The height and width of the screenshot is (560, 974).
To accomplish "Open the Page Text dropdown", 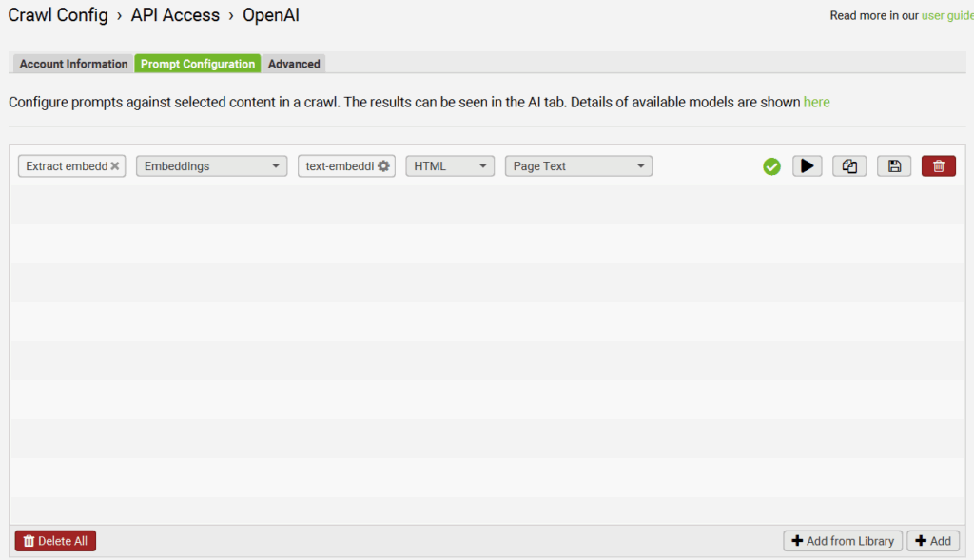I will pyautogui.click(x=578, y=166).
